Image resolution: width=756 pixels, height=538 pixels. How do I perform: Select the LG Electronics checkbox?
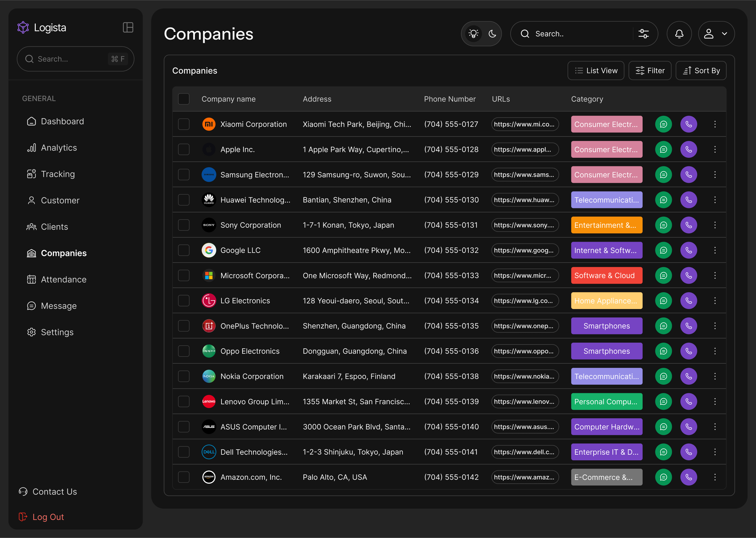pos(184,300)
